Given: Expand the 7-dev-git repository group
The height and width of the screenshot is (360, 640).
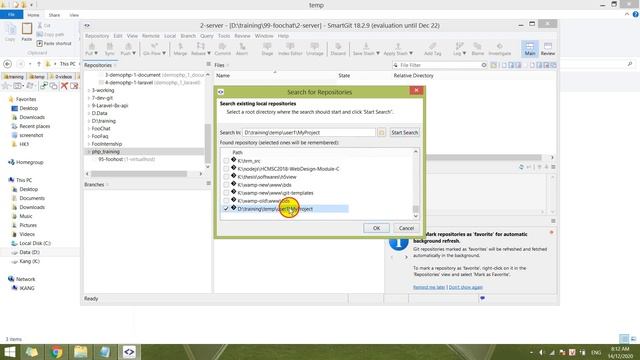Looking at the screenshot, I should (89, 98).
